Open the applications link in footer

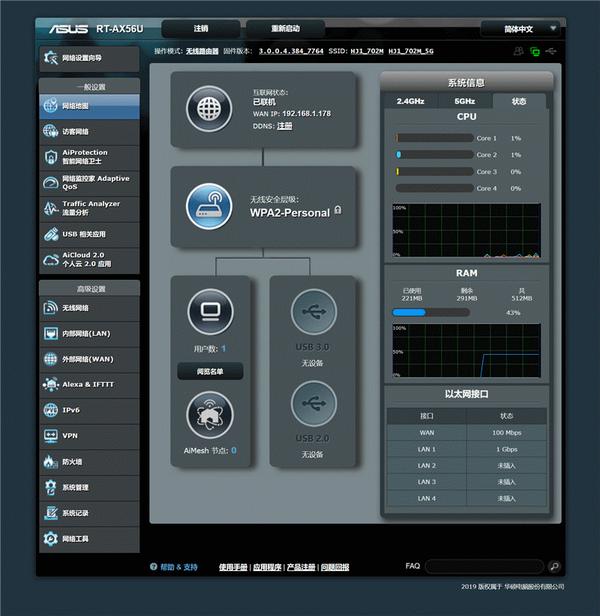point(267,567)
